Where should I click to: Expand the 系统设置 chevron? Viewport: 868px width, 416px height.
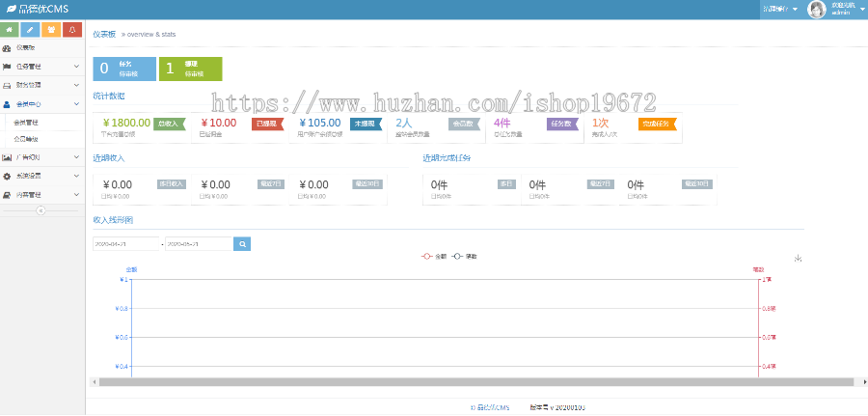point(77,177)
